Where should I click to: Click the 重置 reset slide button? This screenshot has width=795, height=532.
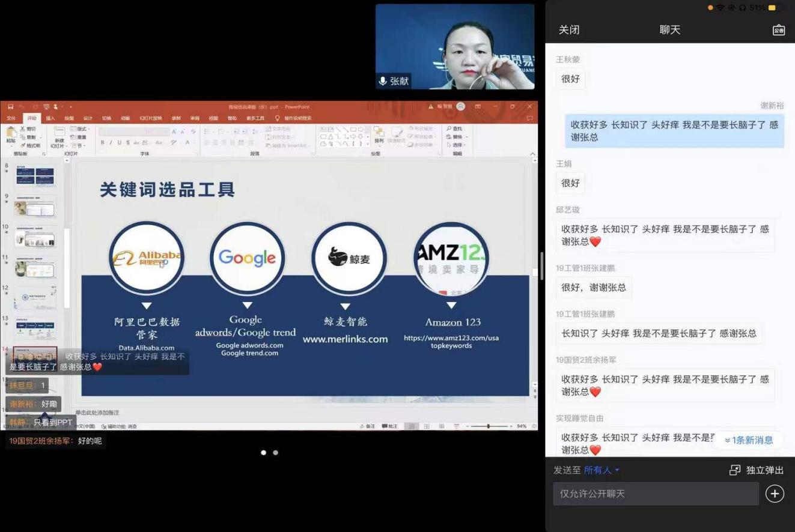tap(78, 137)
